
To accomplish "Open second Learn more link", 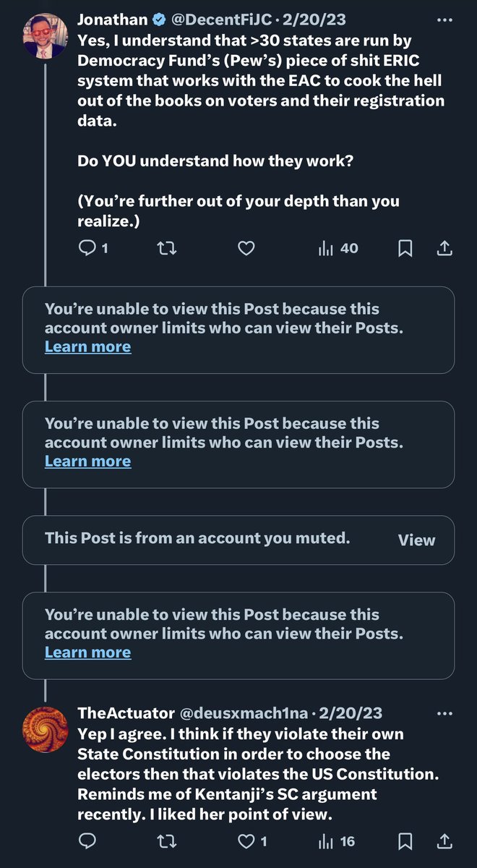I will coord(87,461).
